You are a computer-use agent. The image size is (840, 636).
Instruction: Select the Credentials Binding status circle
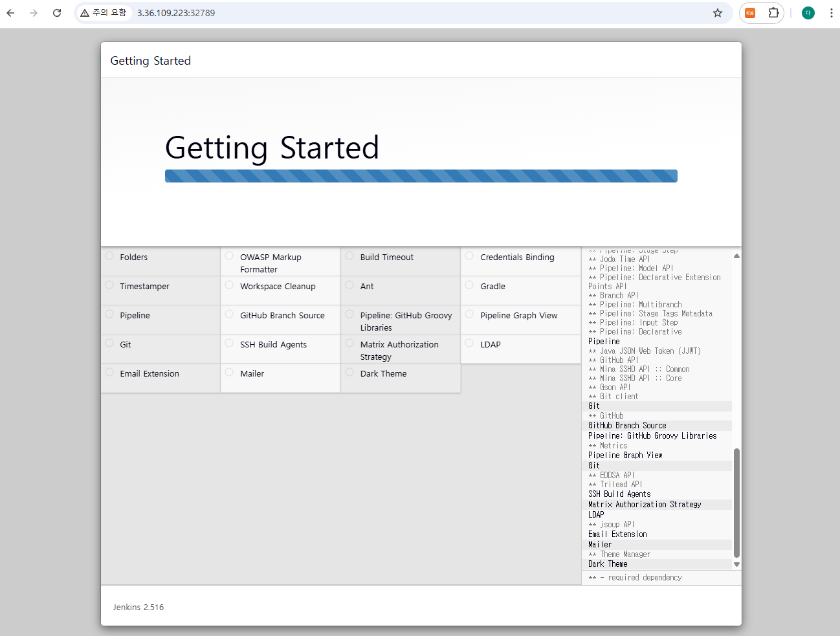click(469, 256)
